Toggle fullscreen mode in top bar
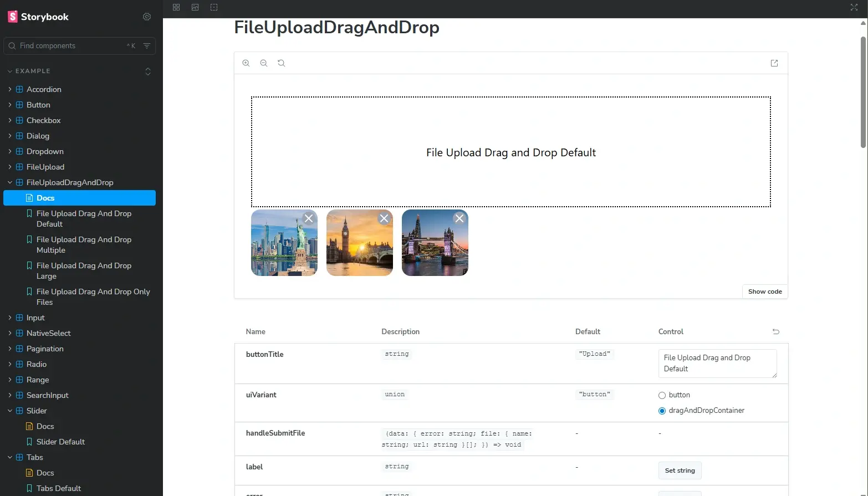 point(854,7)
